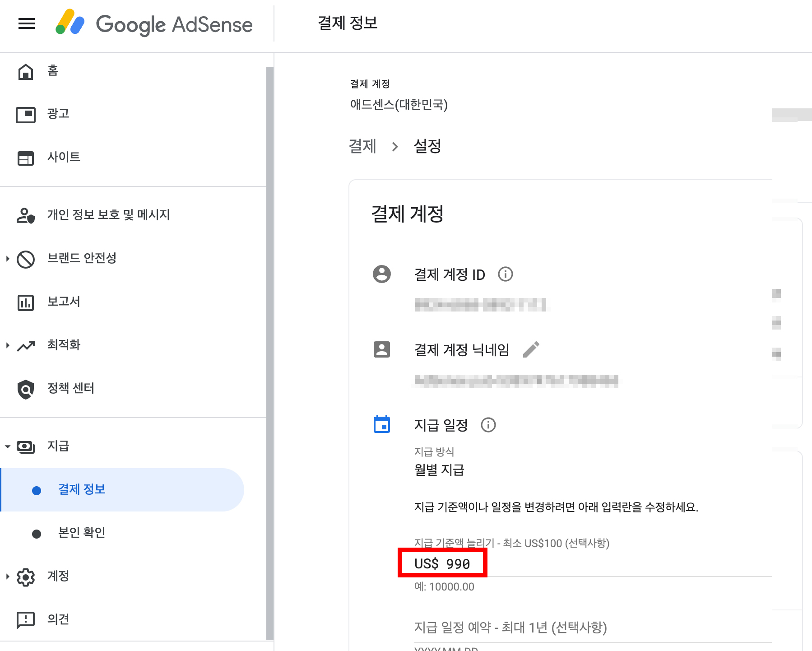This screenshot has width=812, height=651.
Task: Click the info icon next to 결제 계정 ID
Action: pos(505,274)
